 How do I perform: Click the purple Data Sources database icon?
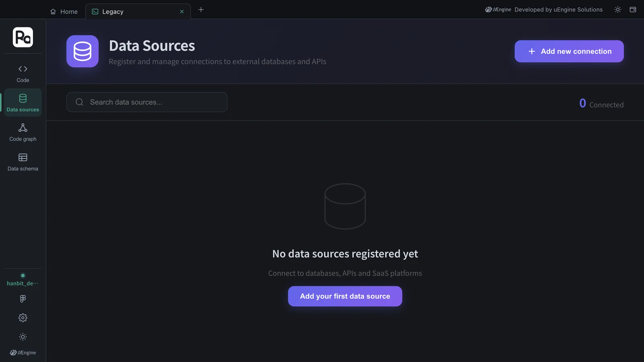click(83, 51)
